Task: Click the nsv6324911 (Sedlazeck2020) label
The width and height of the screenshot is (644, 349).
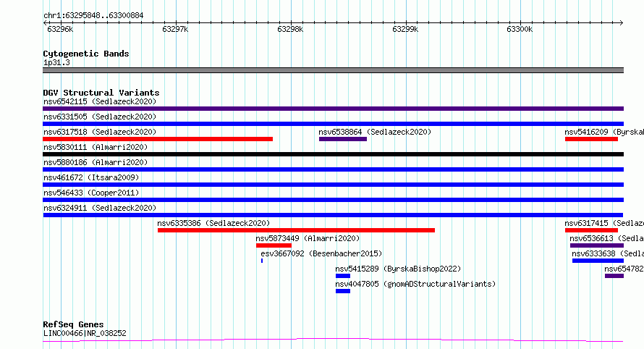Action: 100,208
